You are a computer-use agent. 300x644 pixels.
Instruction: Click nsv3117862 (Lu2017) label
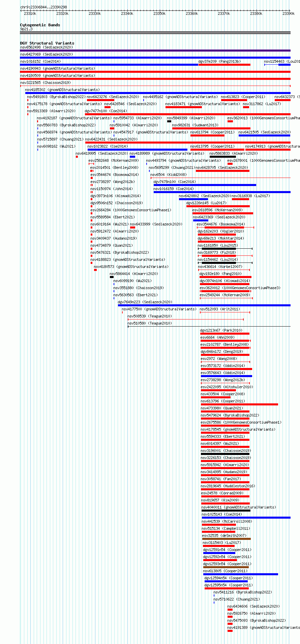point(262,104)
